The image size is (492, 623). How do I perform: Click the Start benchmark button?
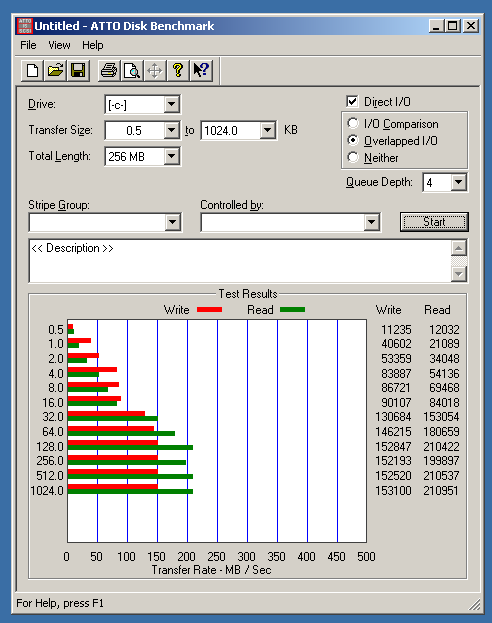click(x=434, y=222)
